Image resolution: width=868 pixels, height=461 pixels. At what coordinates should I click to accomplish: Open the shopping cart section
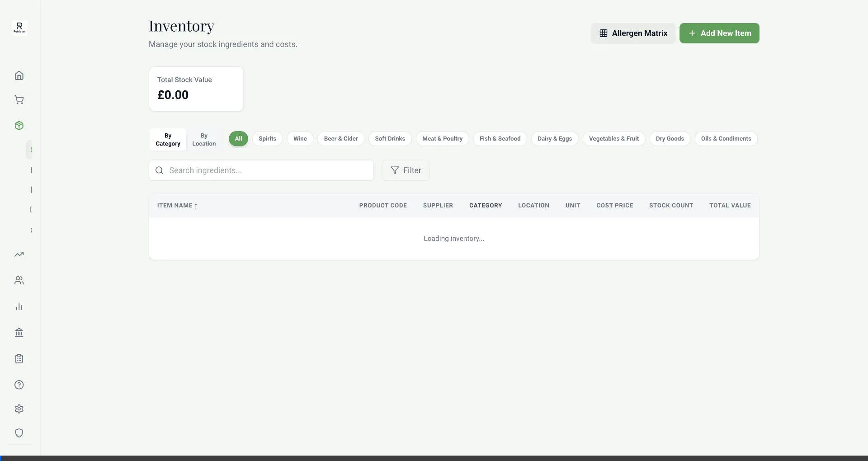pyautogui.click(x=19, y=99)
